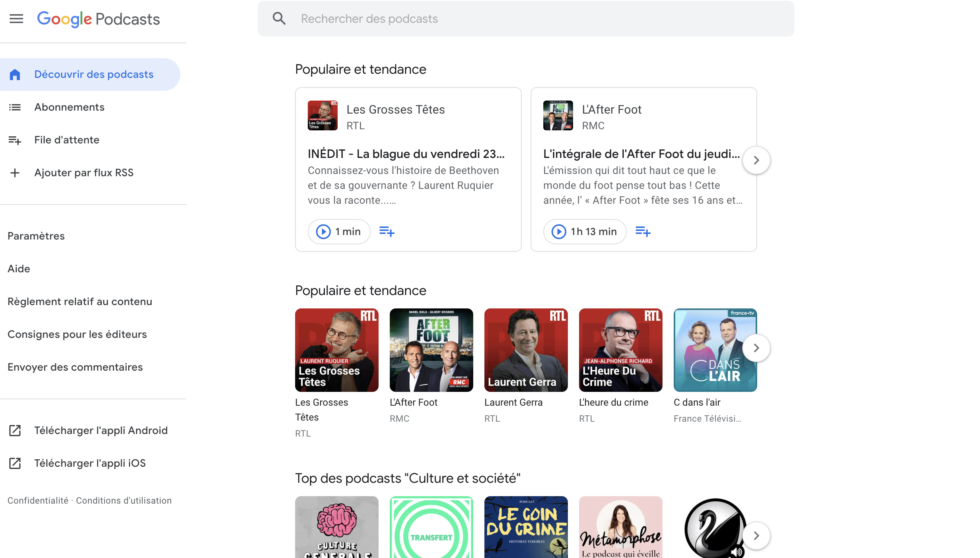Next arrow in Culture et société row
This screenshot has width=980, height=558.
[756, 535]
